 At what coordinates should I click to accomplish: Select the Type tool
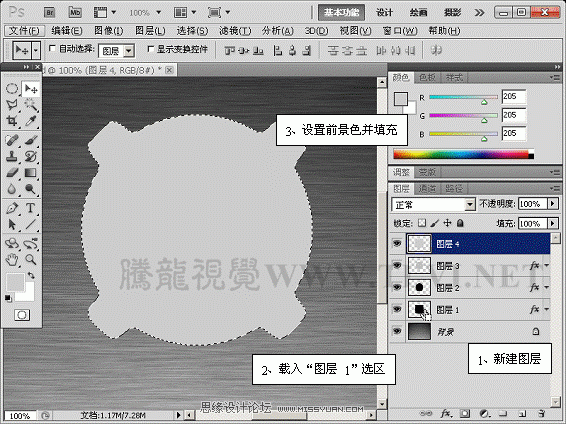[31, 208]
